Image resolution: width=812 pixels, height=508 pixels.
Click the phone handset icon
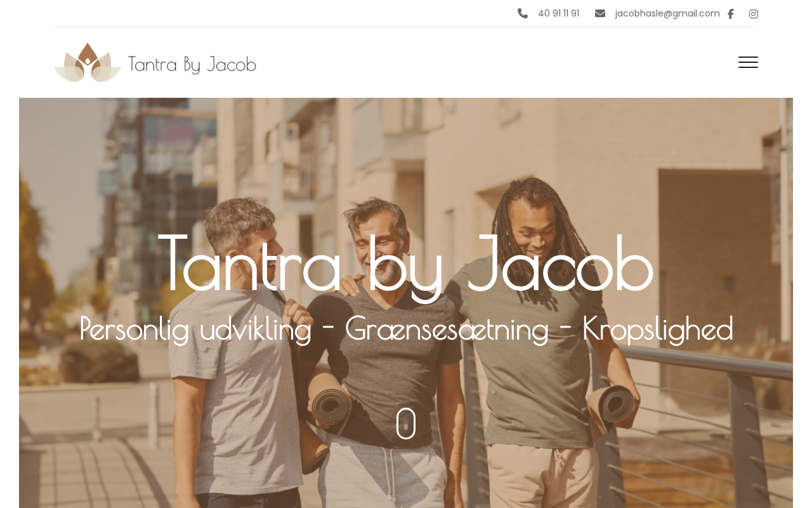coord(523,13)
